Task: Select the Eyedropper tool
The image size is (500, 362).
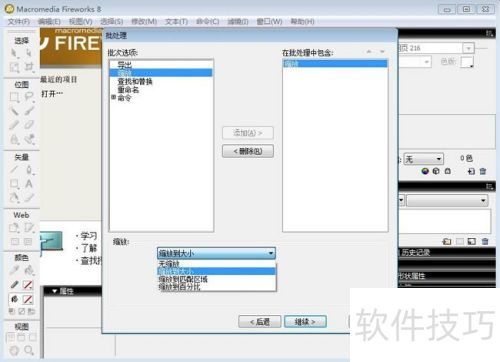Action: click(x=14, y=270)
